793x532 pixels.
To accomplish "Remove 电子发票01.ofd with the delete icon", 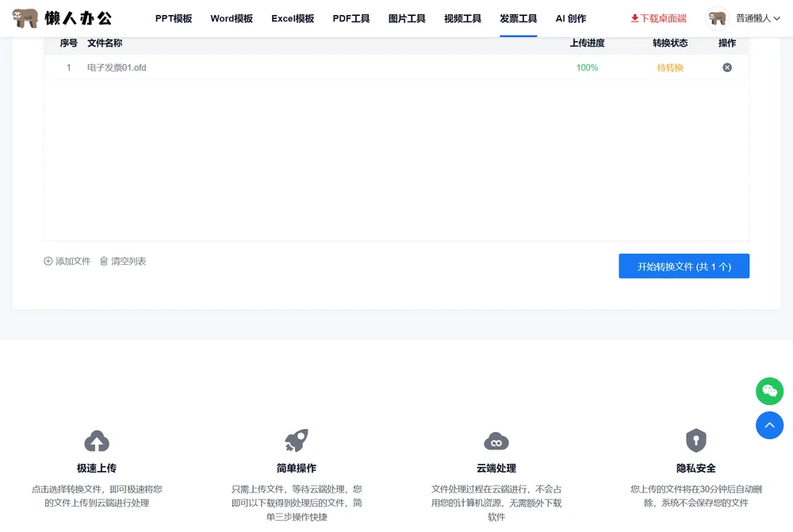I will [727, 67].
